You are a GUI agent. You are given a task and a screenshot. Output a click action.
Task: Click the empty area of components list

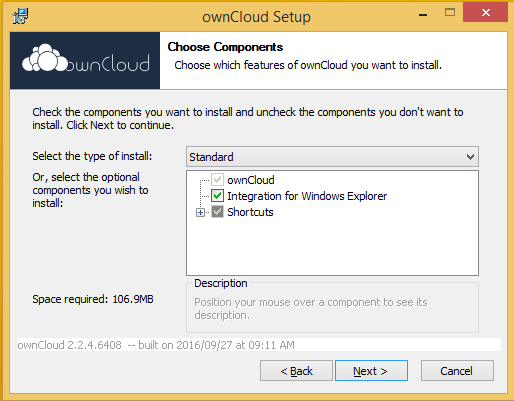(332, 247)
